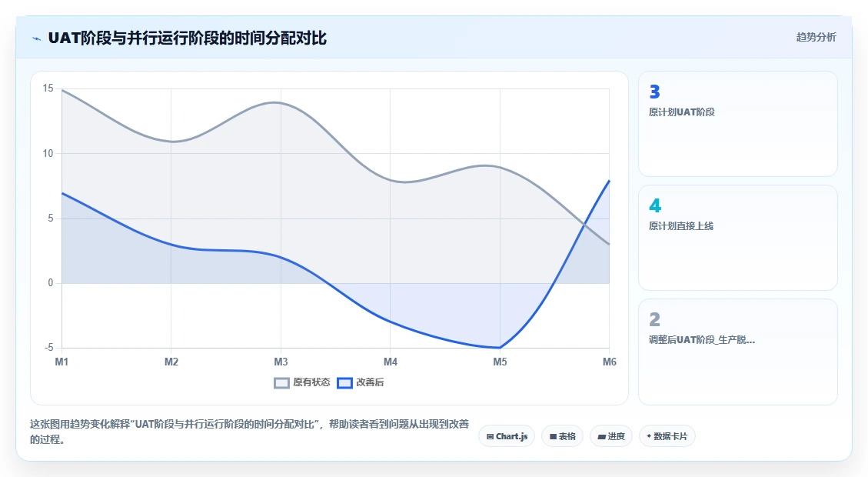The width and height of the screenshot is (868, 477).
Task: Click the 10 y-axis tick label
Action: click(48, 153)
